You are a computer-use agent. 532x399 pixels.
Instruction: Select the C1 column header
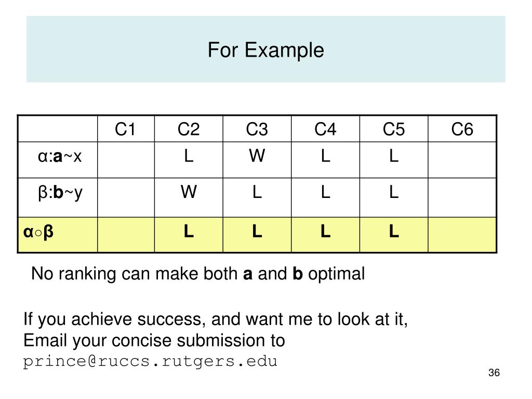126,129
